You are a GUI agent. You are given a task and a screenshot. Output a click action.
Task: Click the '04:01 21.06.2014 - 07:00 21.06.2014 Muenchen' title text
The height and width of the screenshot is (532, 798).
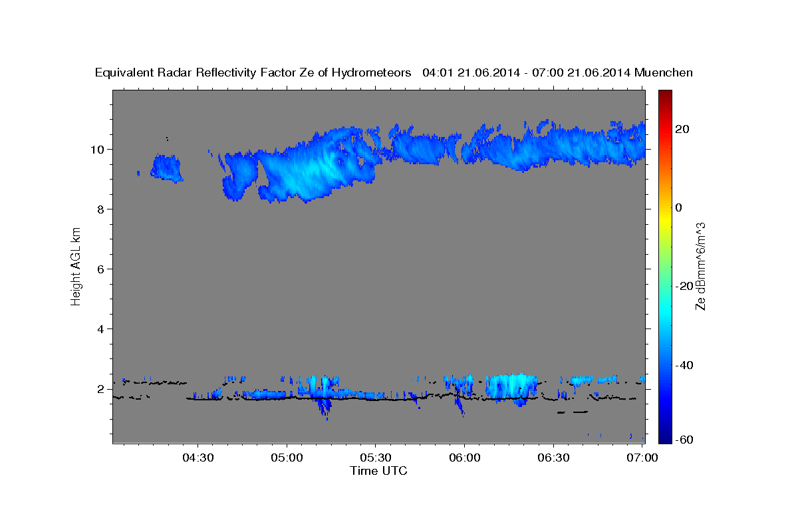coord(558,72)
